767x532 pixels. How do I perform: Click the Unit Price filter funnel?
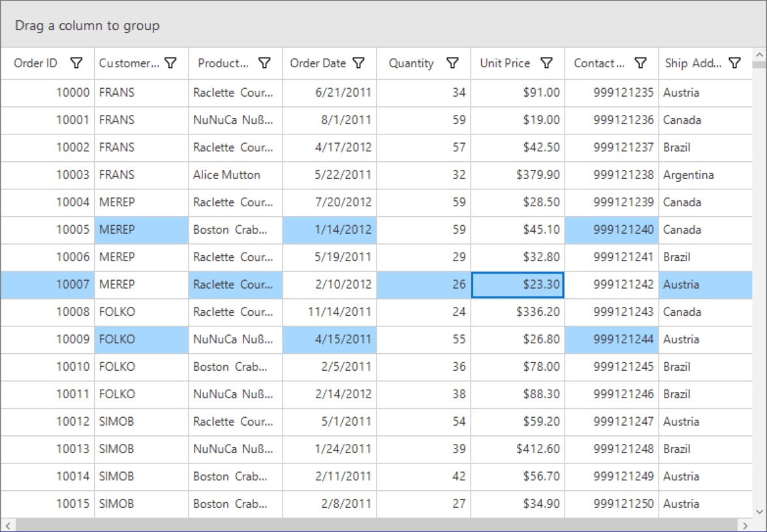[546, 63]
